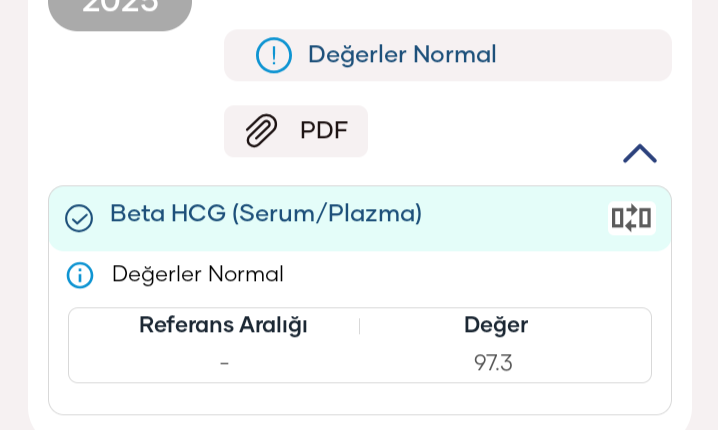Click the Değerler Normal status banner at top
718x430 pixels.
pos(447,55)
